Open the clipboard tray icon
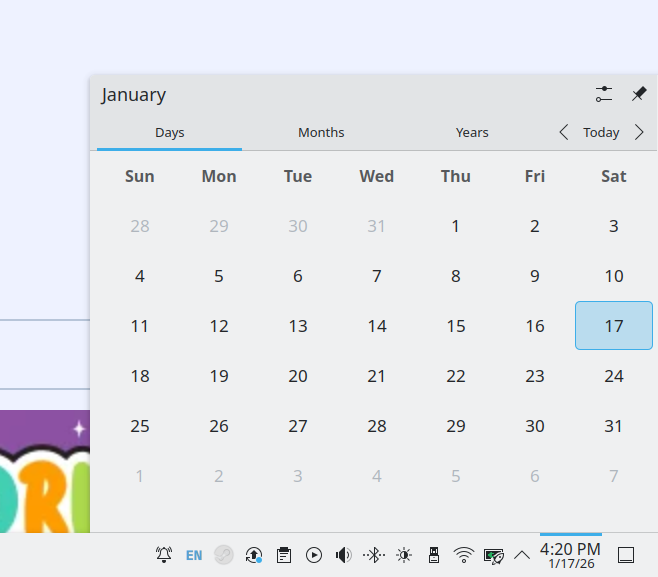This screenshot has height=577, width=658. pos(284,555)
